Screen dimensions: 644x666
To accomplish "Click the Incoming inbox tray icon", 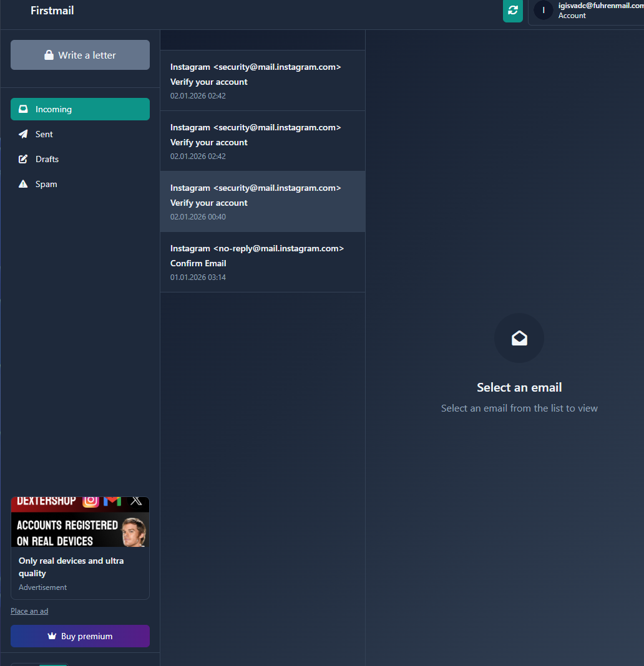I will click(x=23, y=109).
